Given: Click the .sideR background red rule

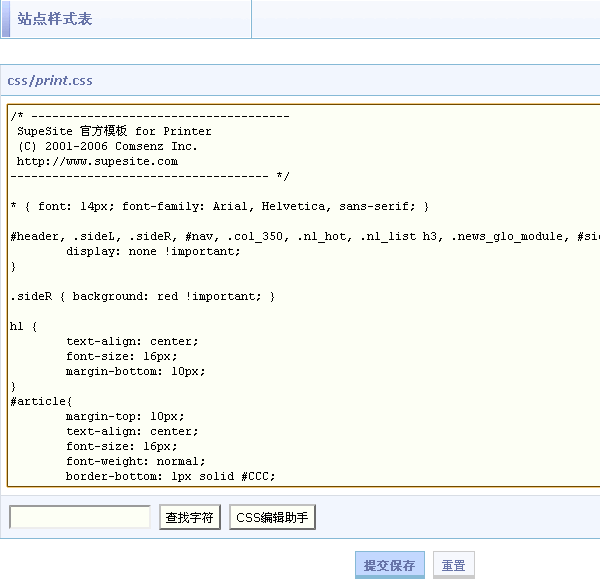Looking at the screenshot, I should [142, 296].
